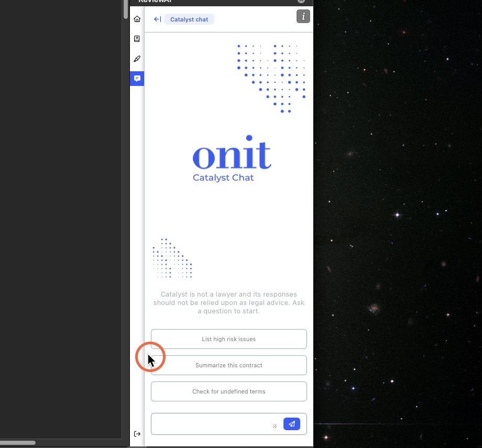Open the home icon in sidebar
The image size is (482, 448).
(137, 19)
